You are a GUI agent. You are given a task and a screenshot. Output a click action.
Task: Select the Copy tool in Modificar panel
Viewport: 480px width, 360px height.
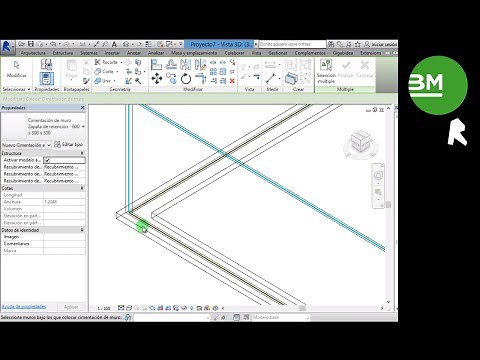[x=171, y=79]
